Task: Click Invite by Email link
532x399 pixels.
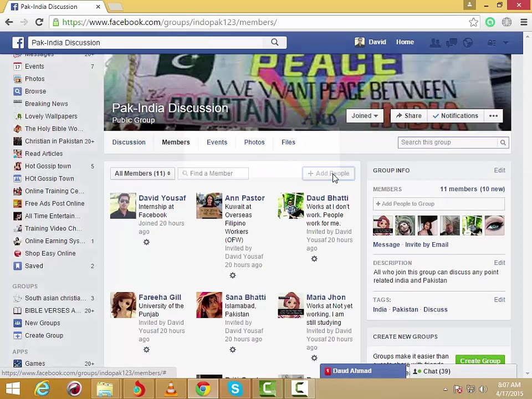Action: coord(427,244)
